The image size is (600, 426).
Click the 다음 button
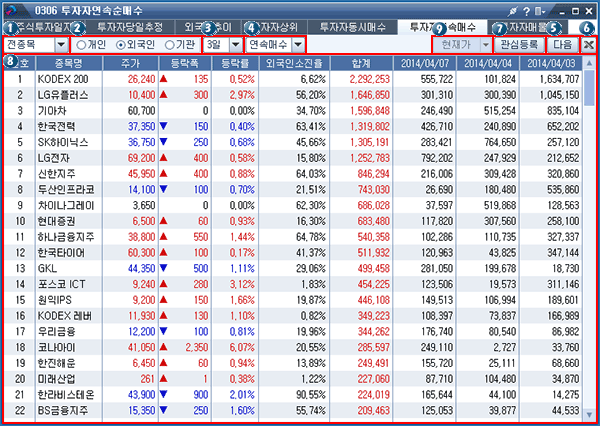pos(562,45)
